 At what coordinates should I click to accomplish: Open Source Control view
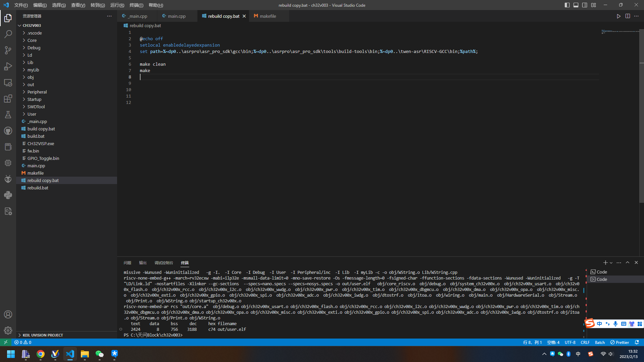(8, 50)
